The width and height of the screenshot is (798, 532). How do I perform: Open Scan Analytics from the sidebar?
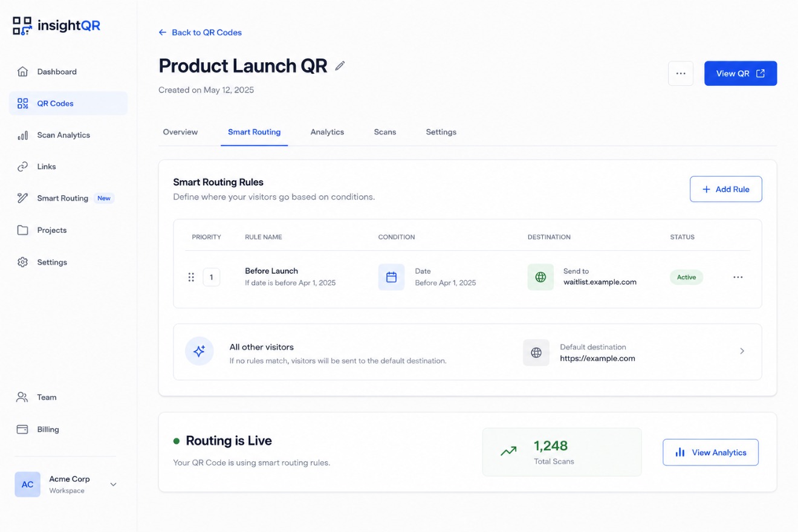68,135
